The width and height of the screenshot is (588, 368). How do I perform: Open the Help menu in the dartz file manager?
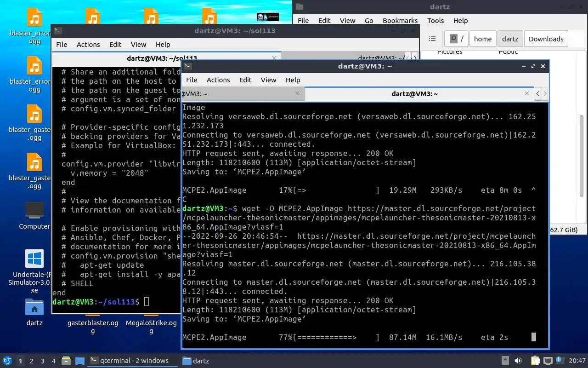click(460, 20)
